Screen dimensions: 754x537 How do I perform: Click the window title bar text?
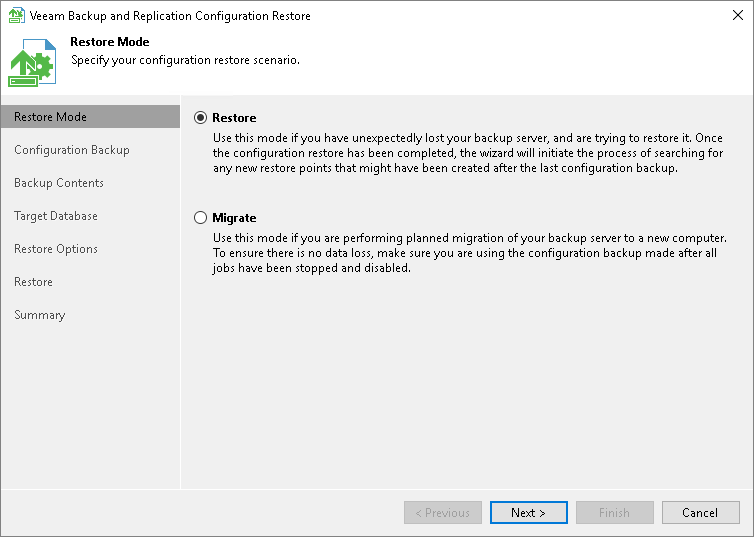point(173,16)
